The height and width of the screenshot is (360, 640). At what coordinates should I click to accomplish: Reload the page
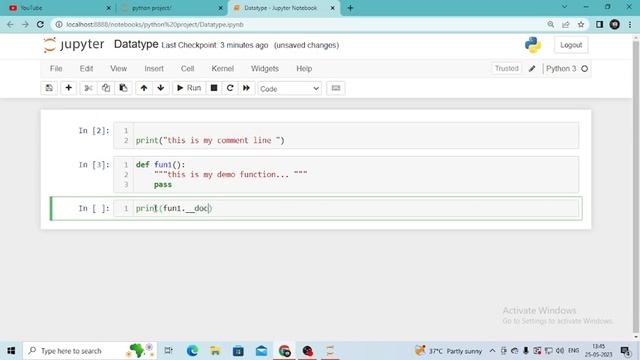click(x=40, y=24)
